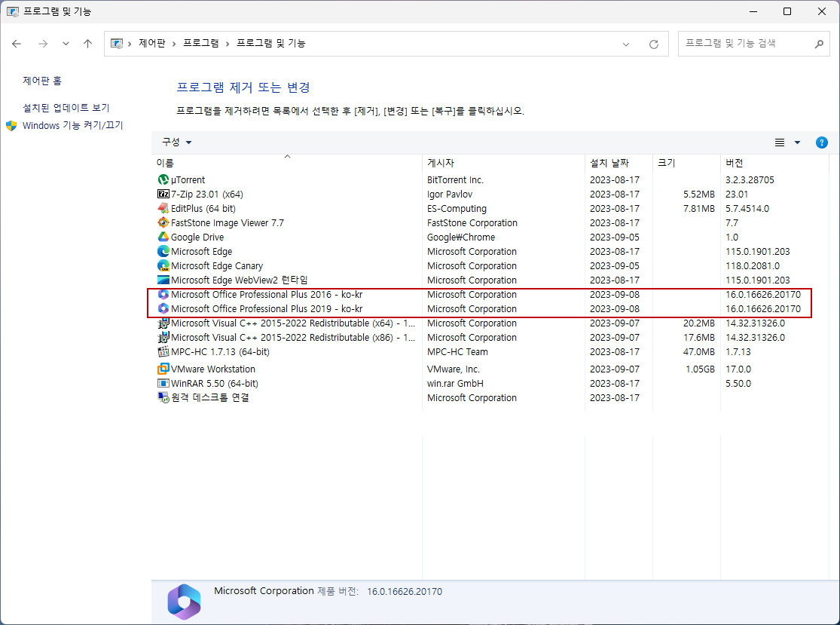Navigate to 프로그램 breadcrumb
Screen dimensions: 840x625
pyautogui.click(x=201, y=44)
